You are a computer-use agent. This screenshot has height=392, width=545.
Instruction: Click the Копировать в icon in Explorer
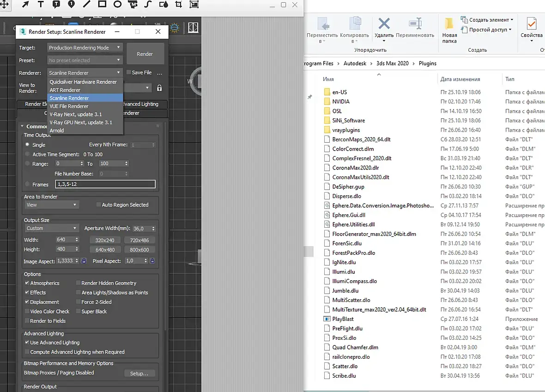tap(355, 24)
